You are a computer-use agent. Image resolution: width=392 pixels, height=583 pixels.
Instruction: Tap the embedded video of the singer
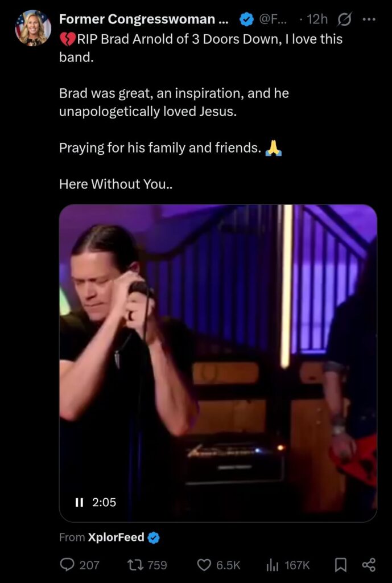tap(218, 363)
